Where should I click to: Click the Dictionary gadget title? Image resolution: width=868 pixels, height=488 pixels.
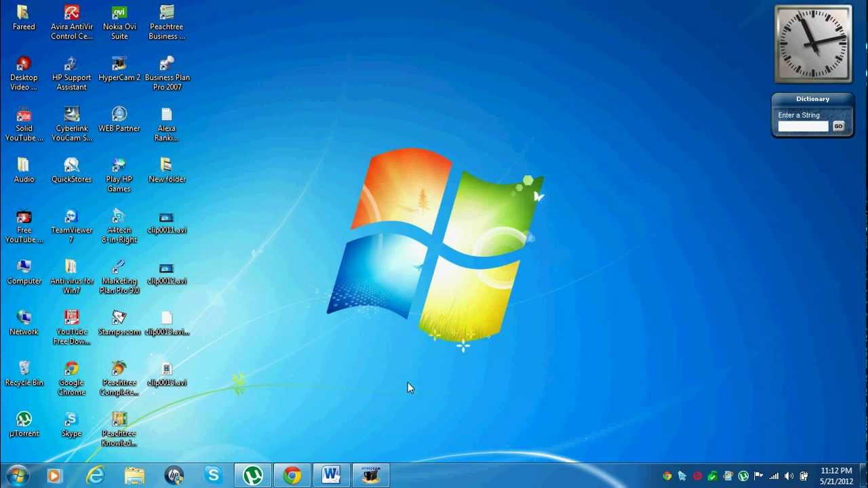812,99
